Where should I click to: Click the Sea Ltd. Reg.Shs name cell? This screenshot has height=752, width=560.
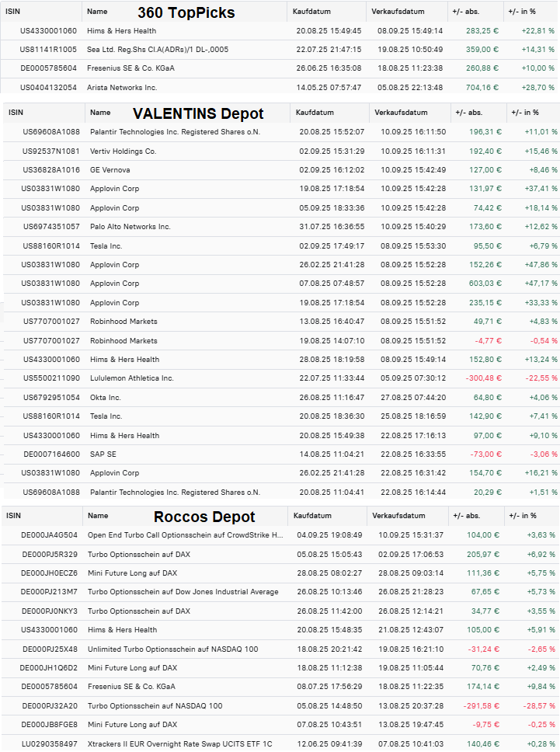pos(158,50)
